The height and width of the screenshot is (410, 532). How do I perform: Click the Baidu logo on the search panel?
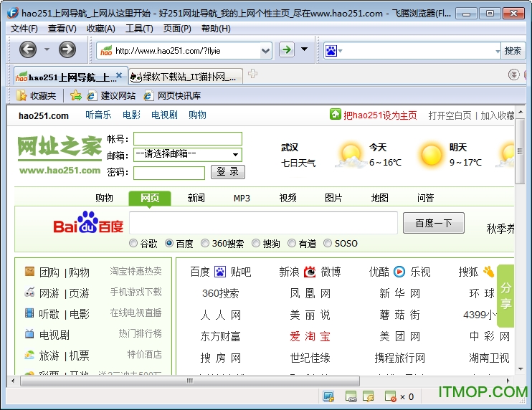88,223
